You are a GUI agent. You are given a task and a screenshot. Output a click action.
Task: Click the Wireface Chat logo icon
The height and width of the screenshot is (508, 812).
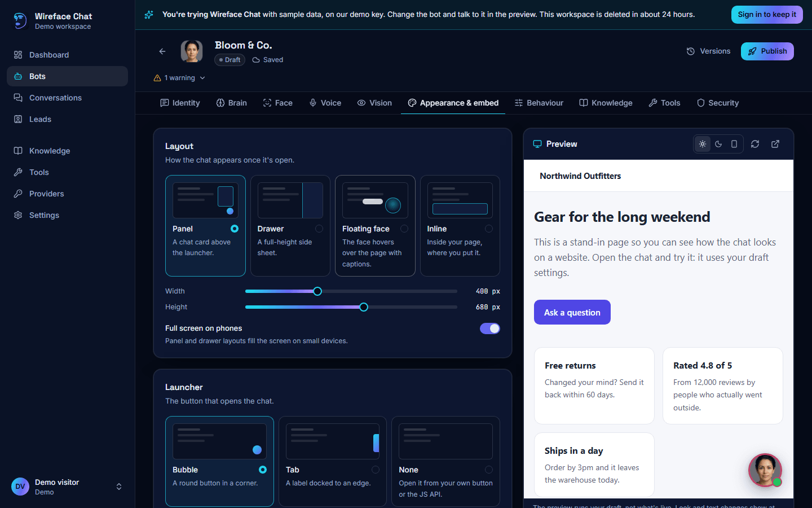pos(20,21)
